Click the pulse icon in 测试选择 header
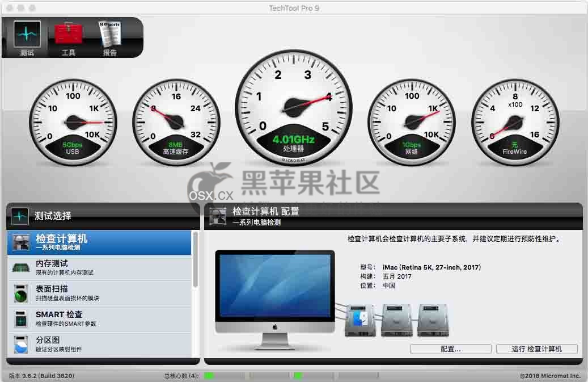588x382 pixels. [x=19, y=216]
